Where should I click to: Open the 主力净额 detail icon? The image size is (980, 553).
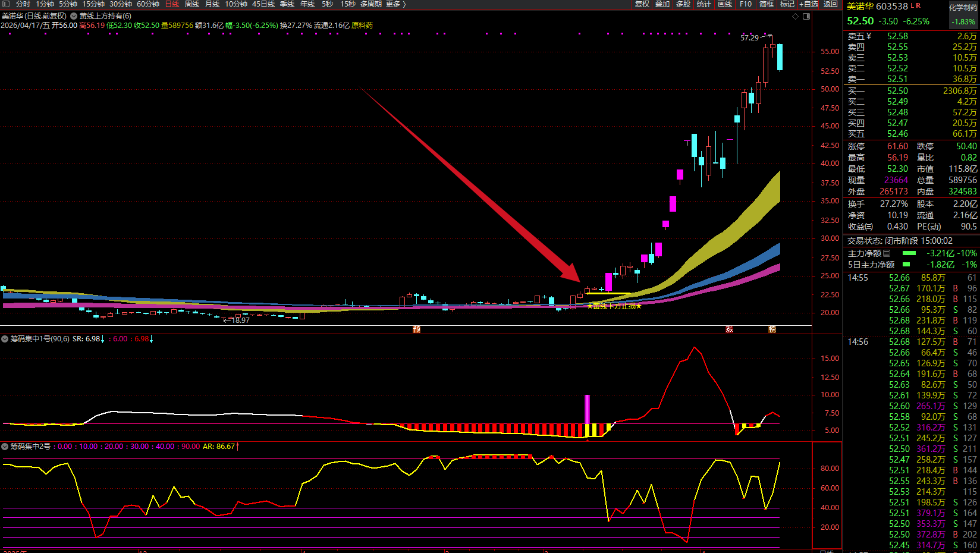point(887,253)
